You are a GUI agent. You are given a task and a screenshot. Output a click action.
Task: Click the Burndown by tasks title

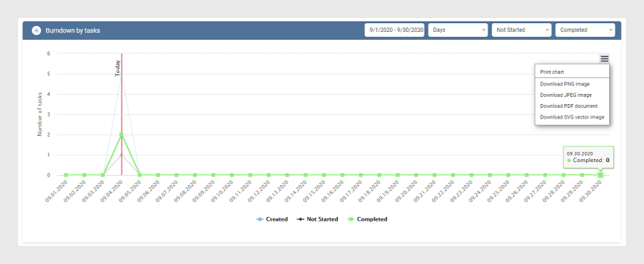[x=72, y=31]
